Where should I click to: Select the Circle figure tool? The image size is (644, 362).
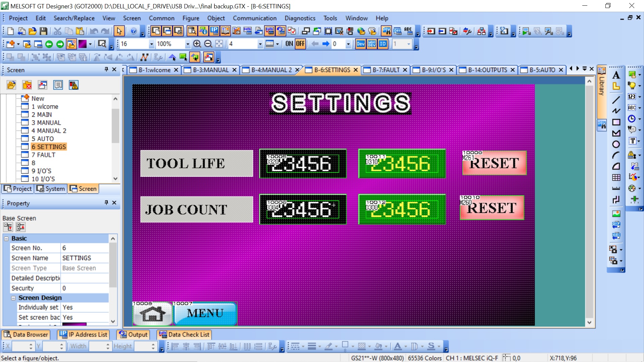click(x=616, y=144)
